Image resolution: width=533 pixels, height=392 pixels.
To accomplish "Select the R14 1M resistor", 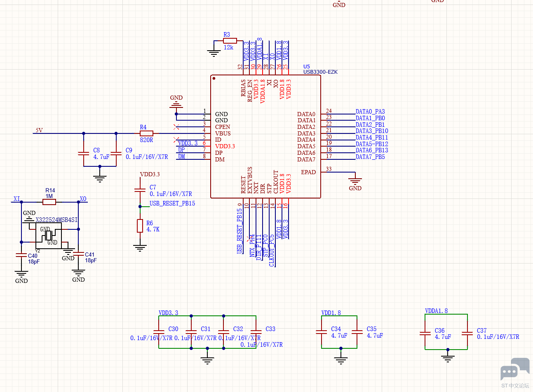I will pyautogui.click(x=49, y=202).
